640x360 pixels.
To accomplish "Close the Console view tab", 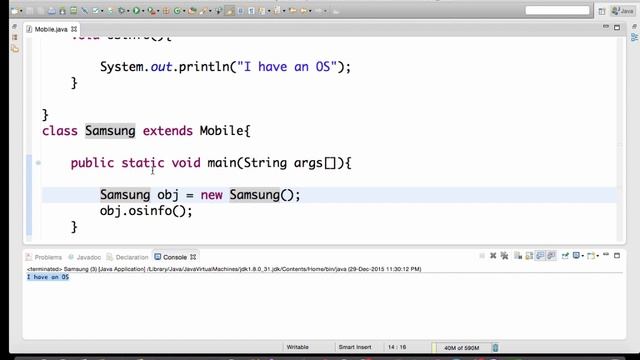I will pos(193,257).
